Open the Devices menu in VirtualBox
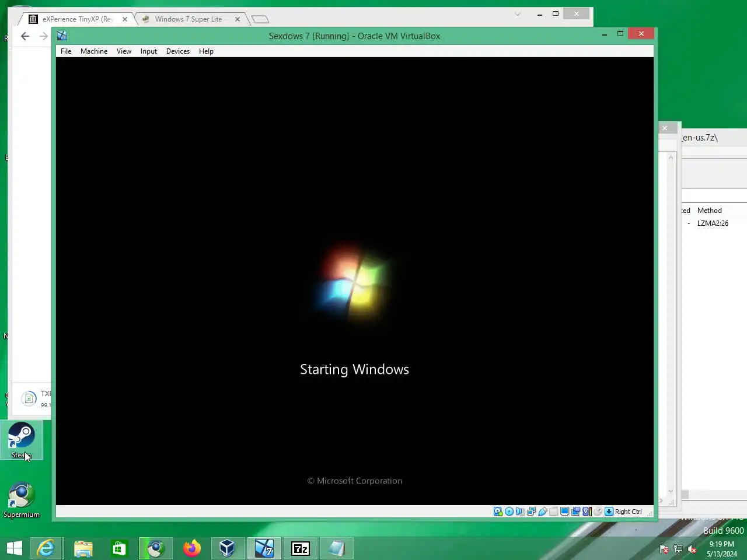The width and height of the screenshot is (747, 560). [178, 51]
